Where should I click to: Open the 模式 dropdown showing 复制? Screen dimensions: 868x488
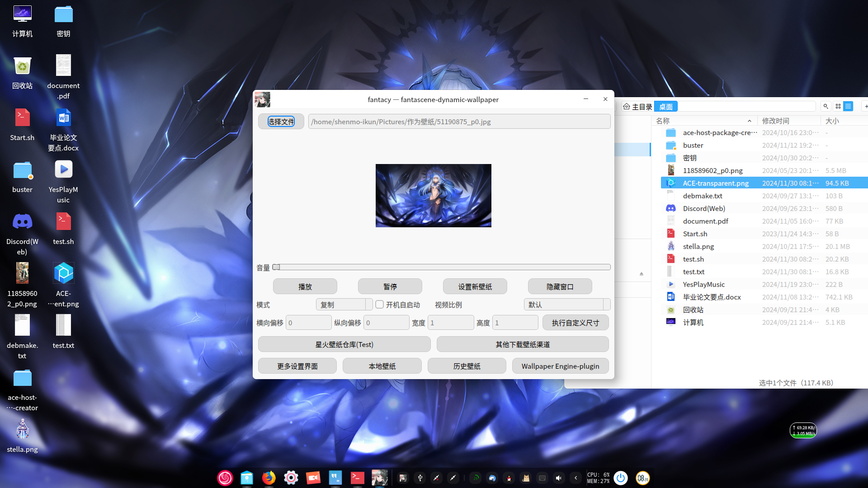344,305
